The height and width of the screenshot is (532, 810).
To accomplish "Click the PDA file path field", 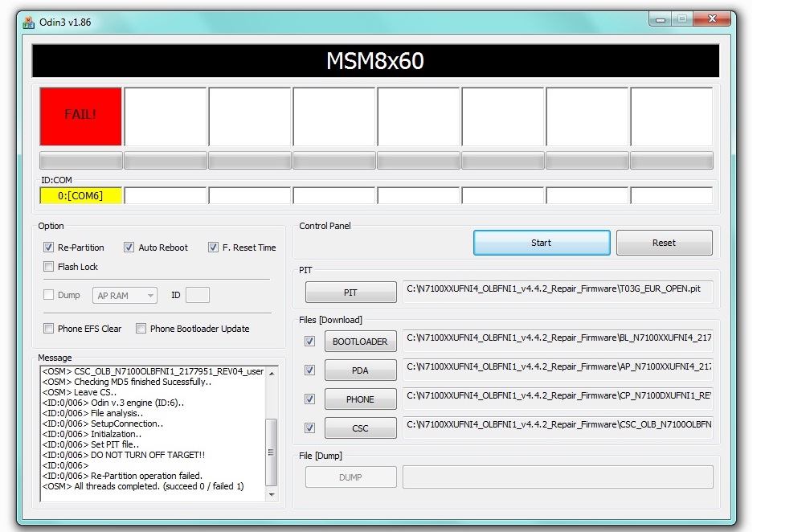I will point(558,370).
